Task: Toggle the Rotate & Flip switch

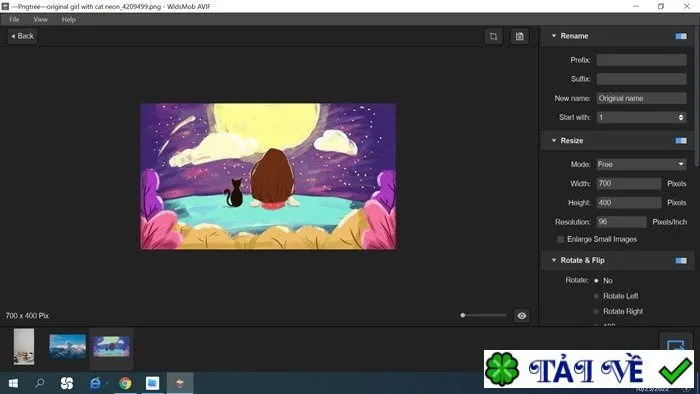Action: coord(681,261)
